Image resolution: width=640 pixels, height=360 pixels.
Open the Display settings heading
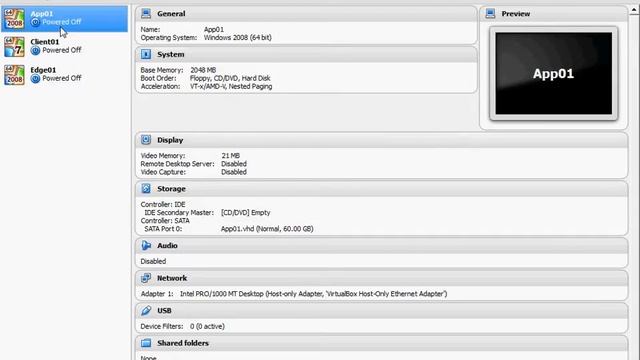click(x=170, y=140)
